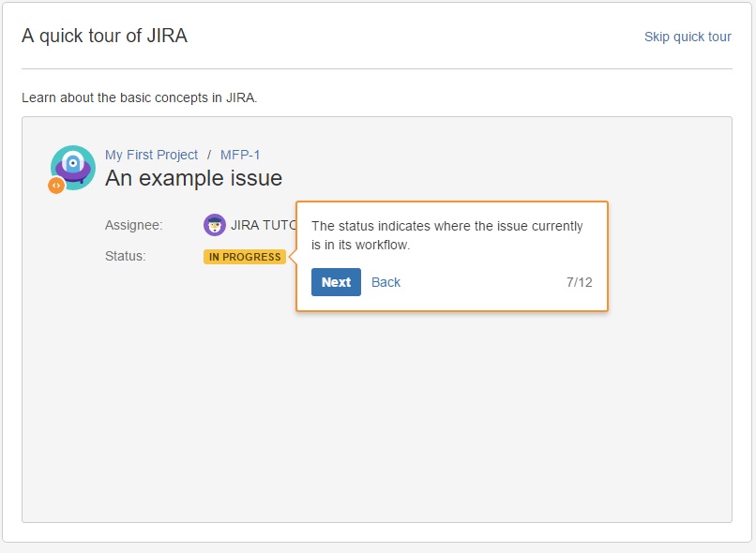Click the 'Status:' field label
Image resolution: width=756 pixels, height=553 pixels.
point(126,256)
